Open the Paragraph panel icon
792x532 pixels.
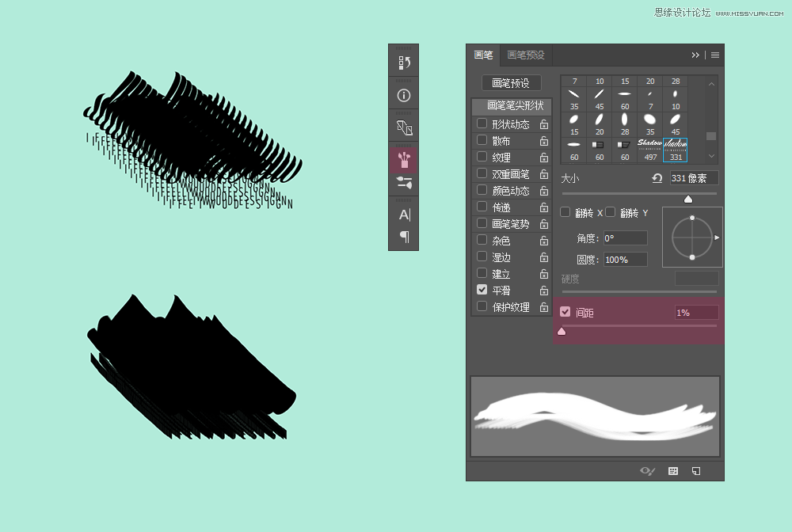404,237
